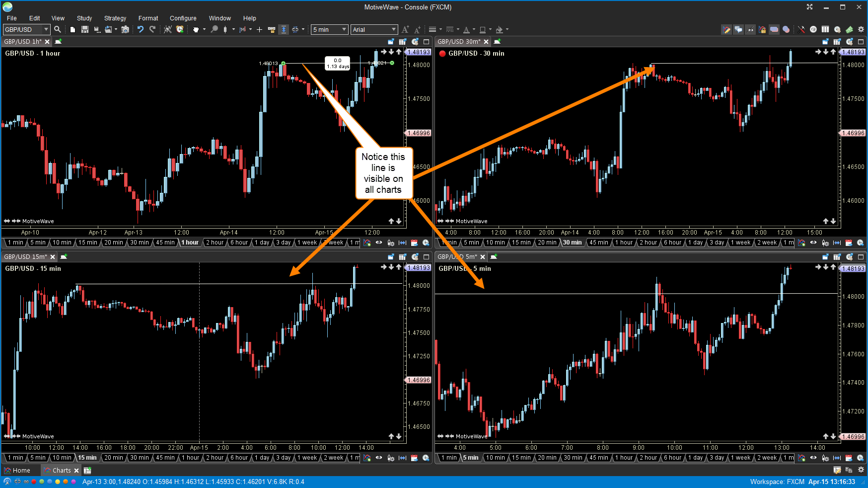Click the Workspace: FXCM status text
The width and height of the screenshot is (868, 488).
777,482
